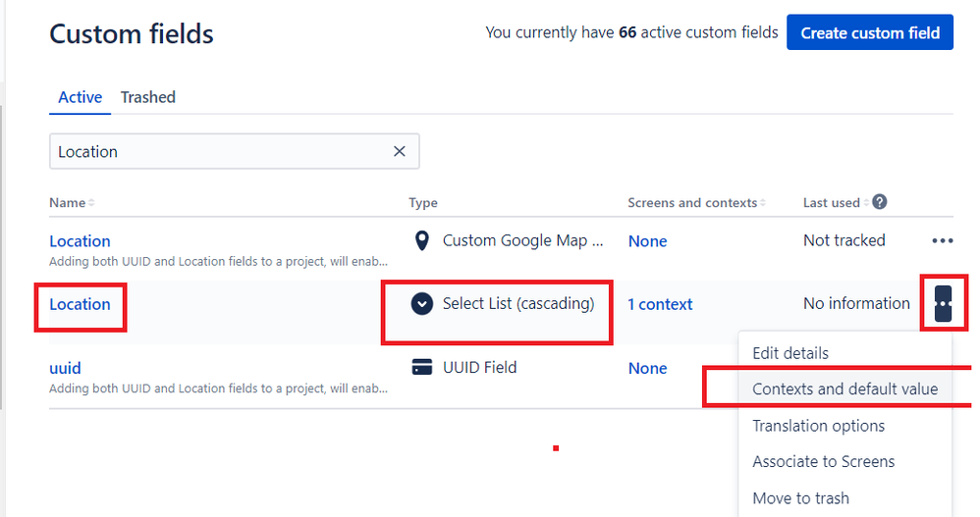Click the cascading Select List chevron icon
Viewport: 980px width, 517px height.
coord(422,303)
